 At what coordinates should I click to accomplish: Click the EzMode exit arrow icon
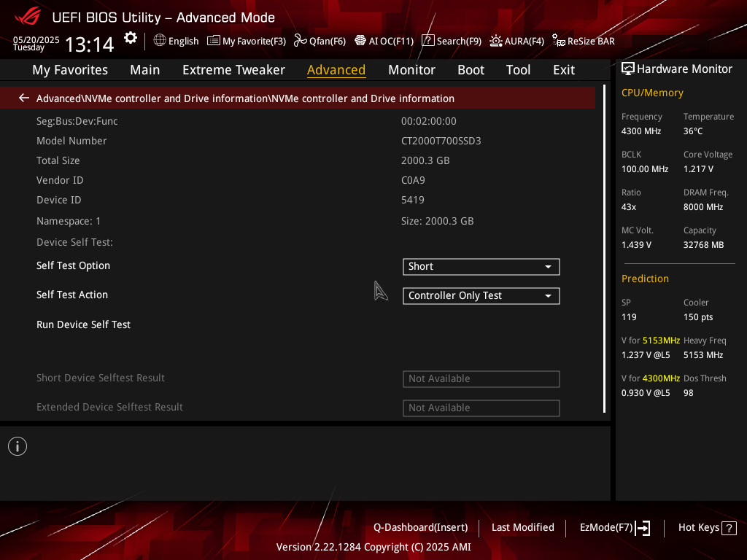pos(643,528)
